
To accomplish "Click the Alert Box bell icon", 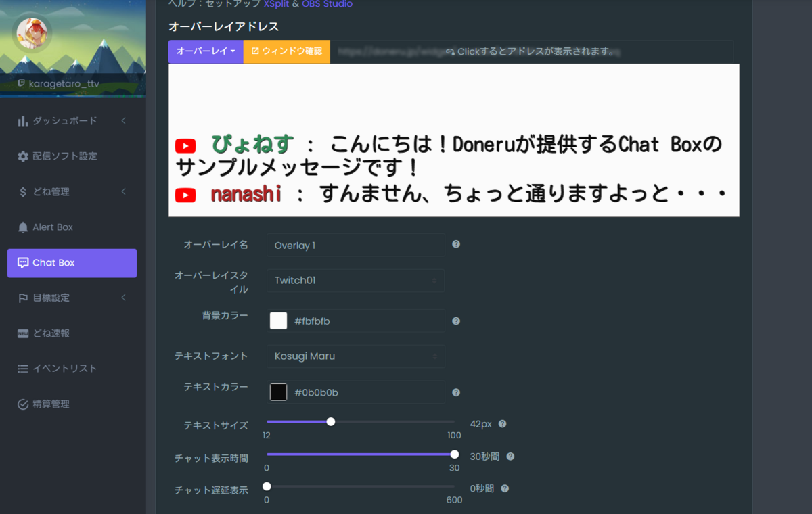I will click(23, 227).
